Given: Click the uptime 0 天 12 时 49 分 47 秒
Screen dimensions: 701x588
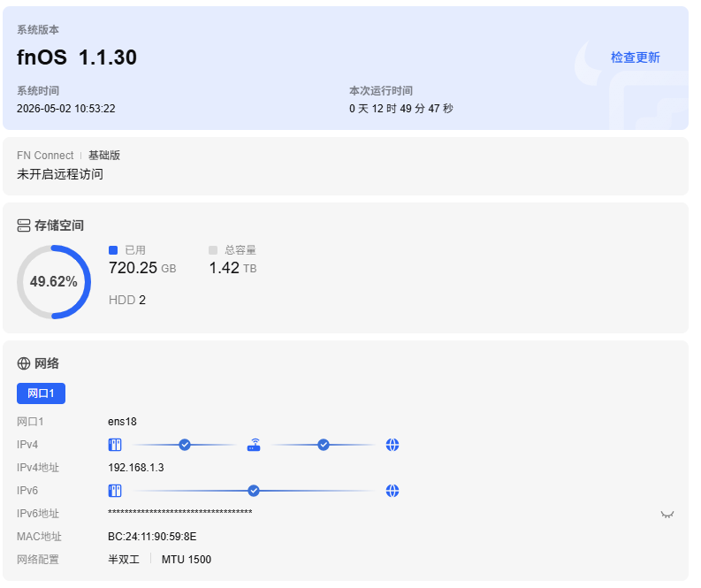Looking at the screenshot, I should pos(401,109).
